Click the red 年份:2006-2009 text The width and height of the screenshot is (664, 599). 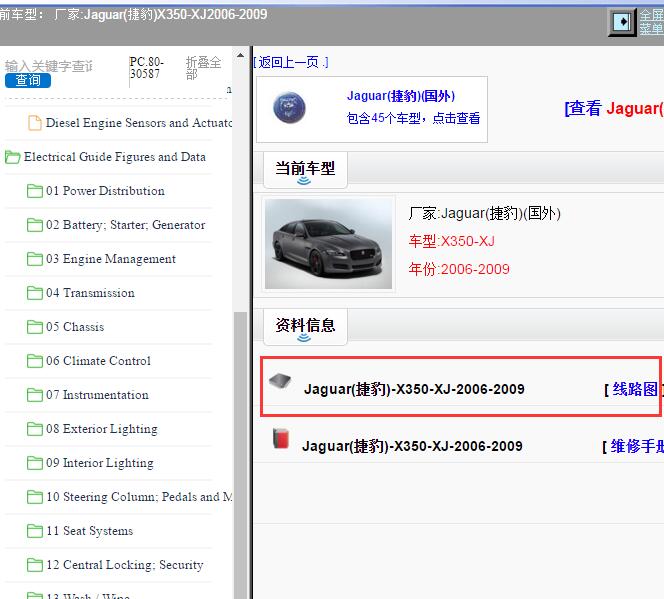[x=459, y=269]
